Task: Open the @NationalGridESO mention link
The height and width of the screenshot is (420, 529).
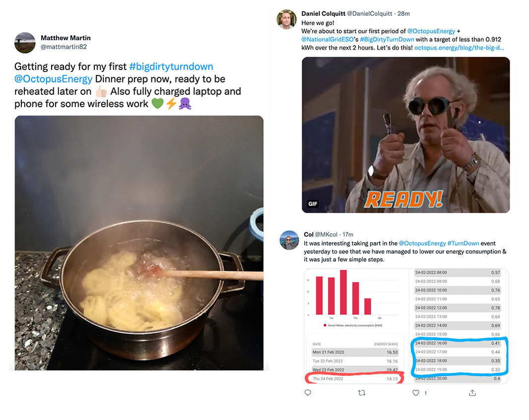Action: [x=327, y=40]
